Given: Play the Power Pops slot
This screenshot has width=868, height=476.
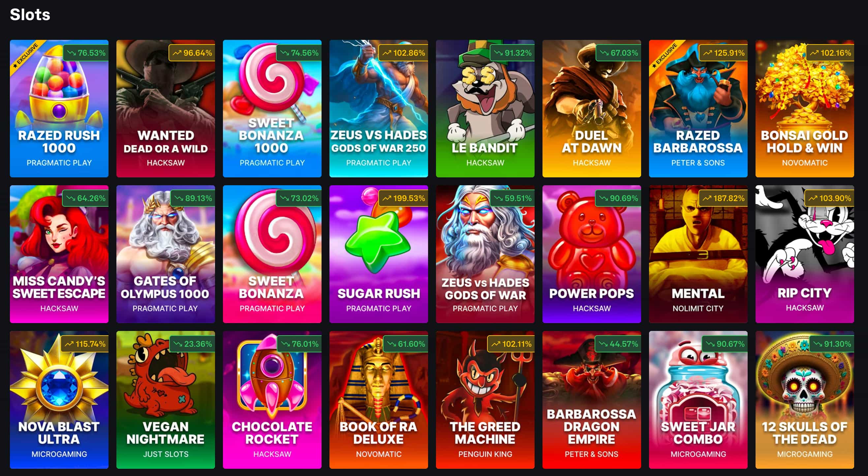Looking at the screenshot, I should point(591,254).
